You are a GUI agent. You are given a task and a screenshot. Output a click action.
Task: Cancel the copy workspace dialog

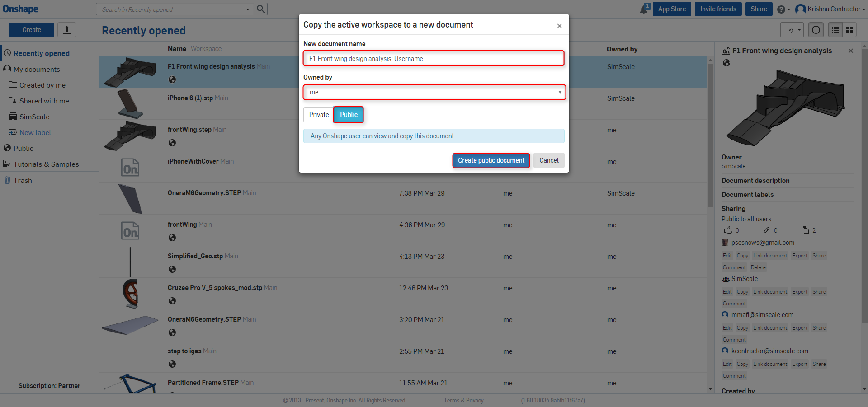click(x=549, y=160)
